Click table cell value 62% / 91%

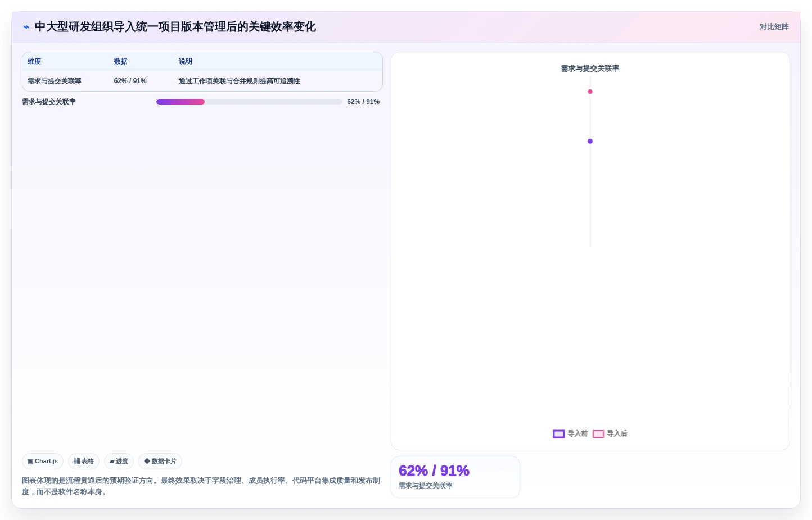130,81
